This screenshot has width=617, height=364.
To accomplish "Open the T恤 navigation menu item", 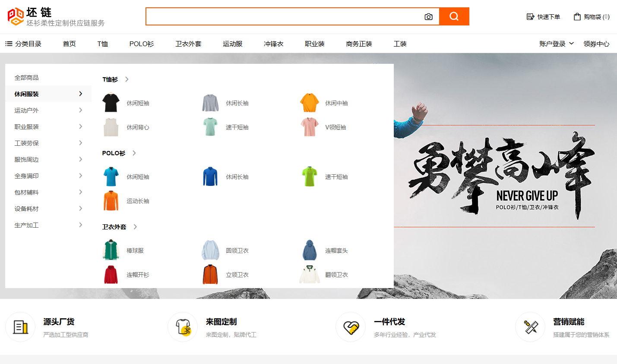I will [x=102, y=43].
